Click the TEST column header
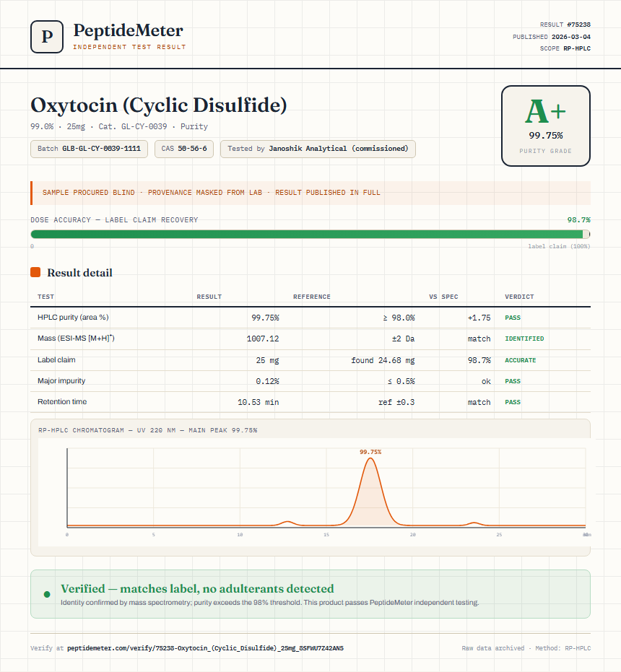 click(x=46, y=297)
